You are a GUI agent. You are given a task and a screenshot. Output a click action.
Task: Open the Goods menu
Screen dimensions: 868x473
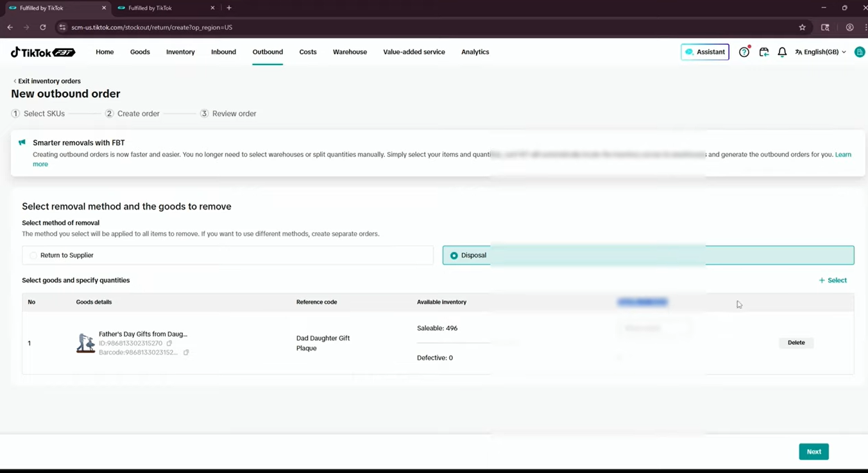coord(140,52)
